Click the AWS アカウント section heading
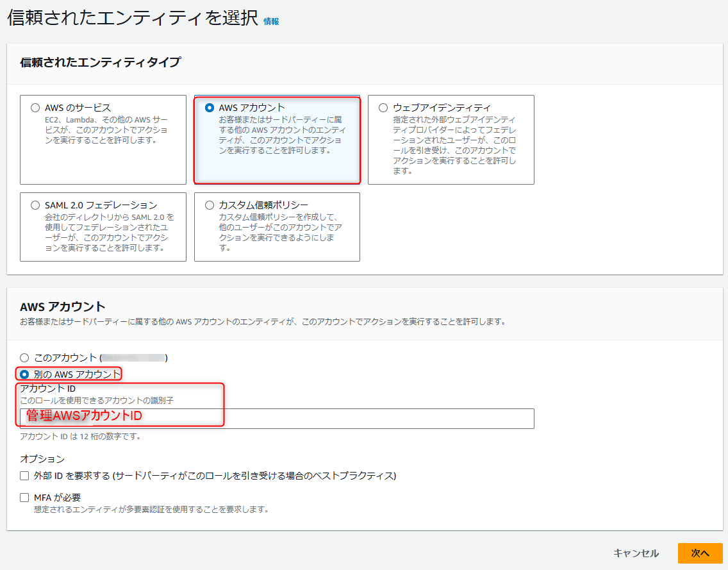Screen dimensions: 728x570 63,306
